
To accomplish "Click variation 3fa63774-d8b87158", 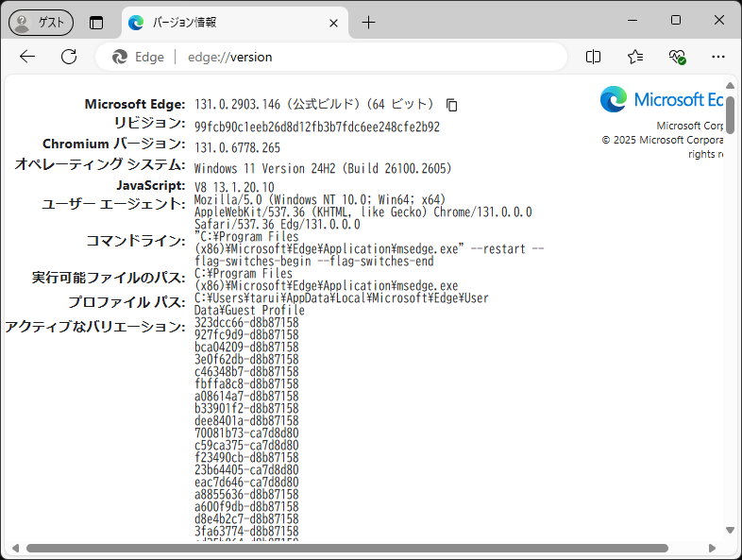I will click(246, 532).
